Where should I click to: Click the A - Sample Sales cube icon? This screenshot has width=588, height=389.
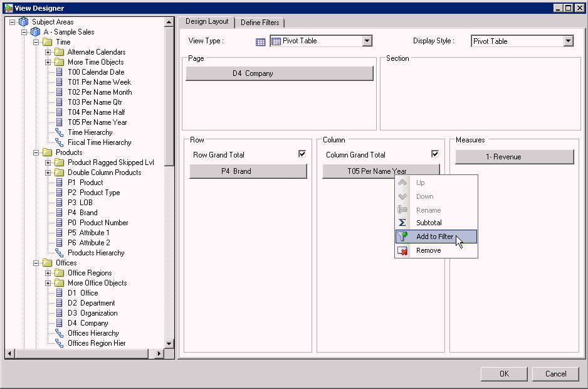[35, 32]
